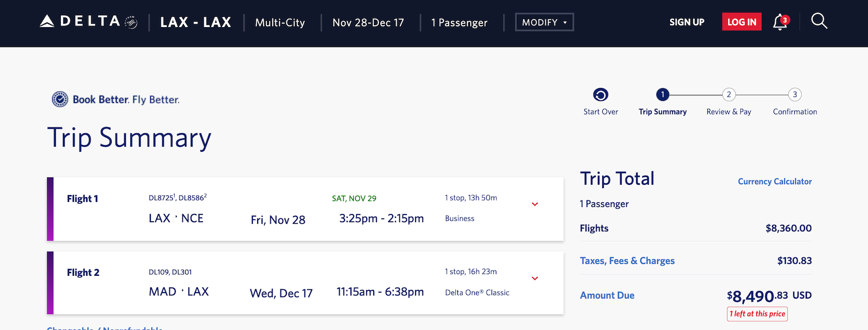Open the MODIFY dropdown
Viewport: 868px width, 330px height.
(544, 22)
